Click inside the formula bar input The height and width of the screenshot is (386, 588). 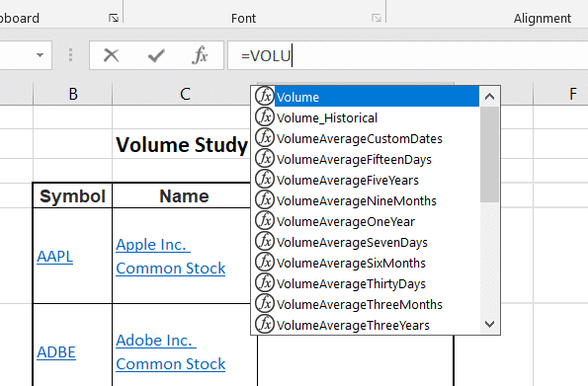[x=407, y=55]
